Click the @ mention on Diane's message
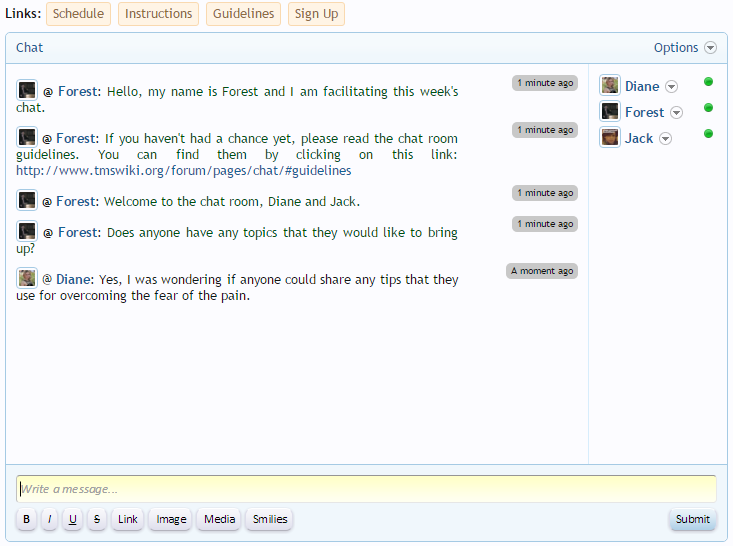Screen dimensions: 733x546 (x=47, y=280)
